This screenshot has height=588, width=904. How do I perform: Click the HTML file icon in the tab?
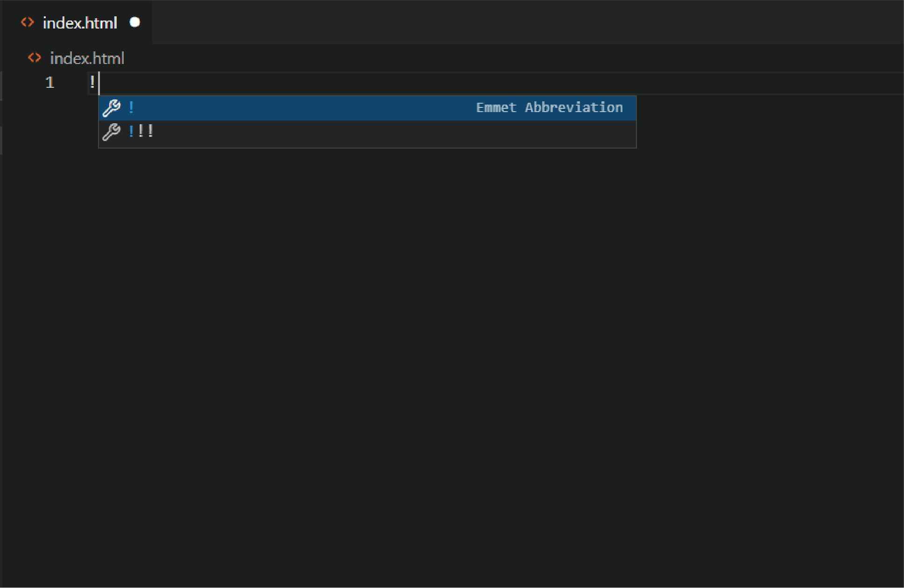[28, 22]
